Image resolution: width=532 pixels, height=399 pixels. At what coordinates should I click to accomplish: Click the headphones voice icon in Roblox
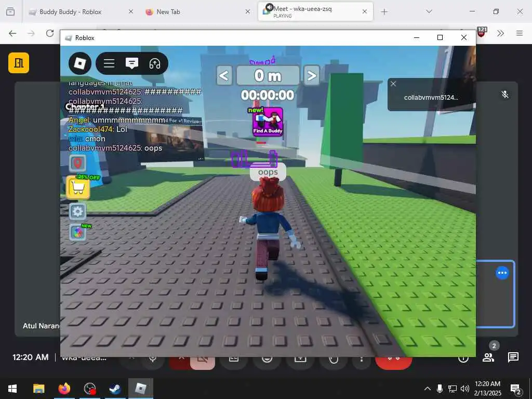point(155,63)
